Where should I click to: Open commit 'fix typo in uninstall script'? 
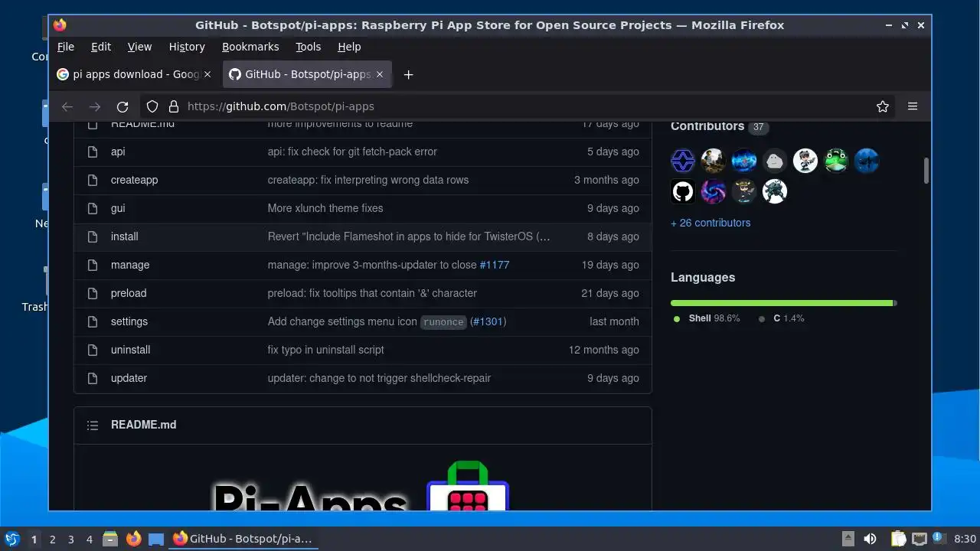coord(325,350)
